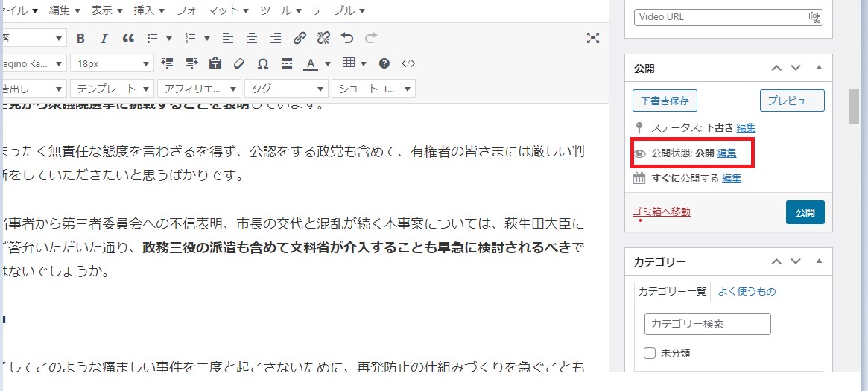Enter distraction-free fullscreen mode

(x=593, y=38)
